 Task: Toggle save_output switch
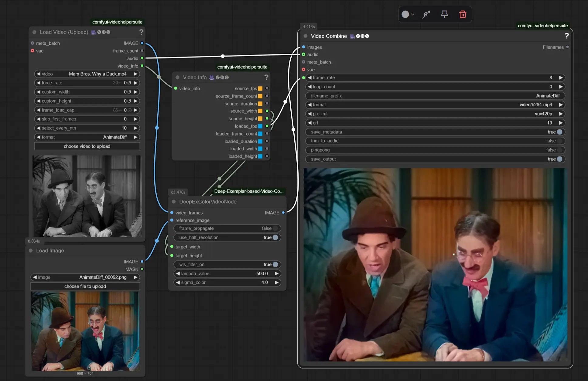coord(559,159)
